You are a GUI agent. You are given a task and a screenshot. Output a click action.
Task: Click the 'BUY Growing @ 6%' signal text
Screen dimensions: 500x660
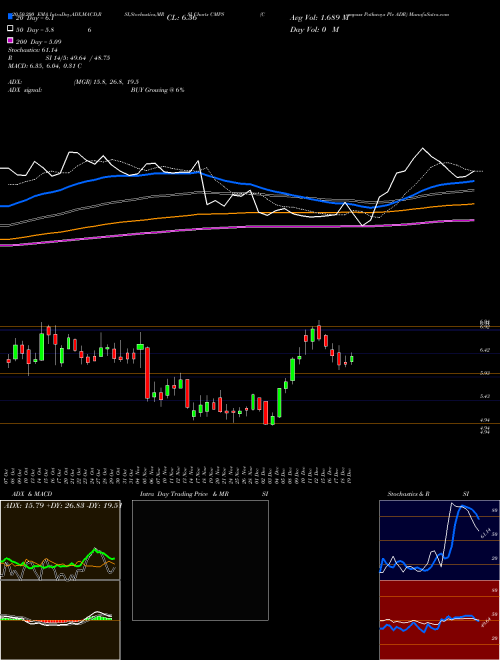coord(157,90)
